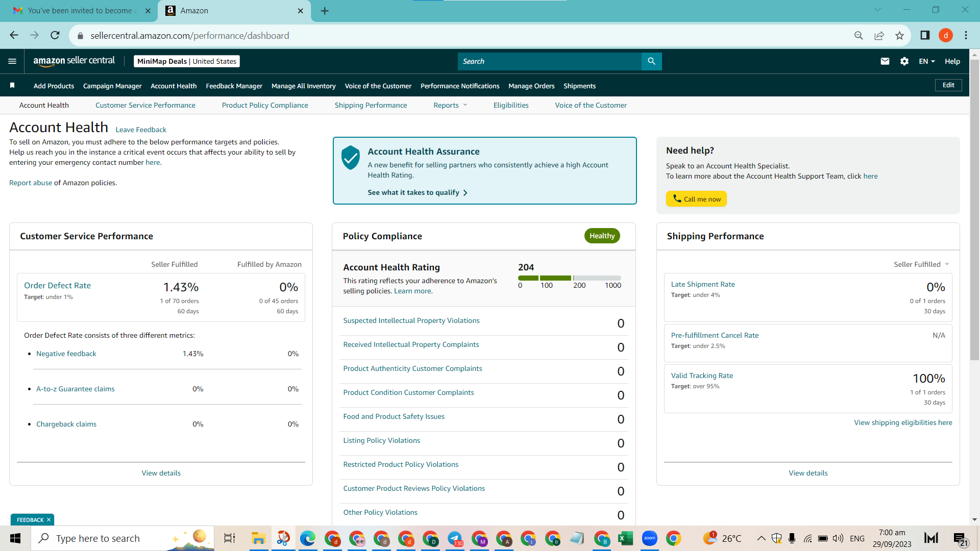Click the bookmark flag icon
This screenshot has height=551, width=980.
pos(12,85)
